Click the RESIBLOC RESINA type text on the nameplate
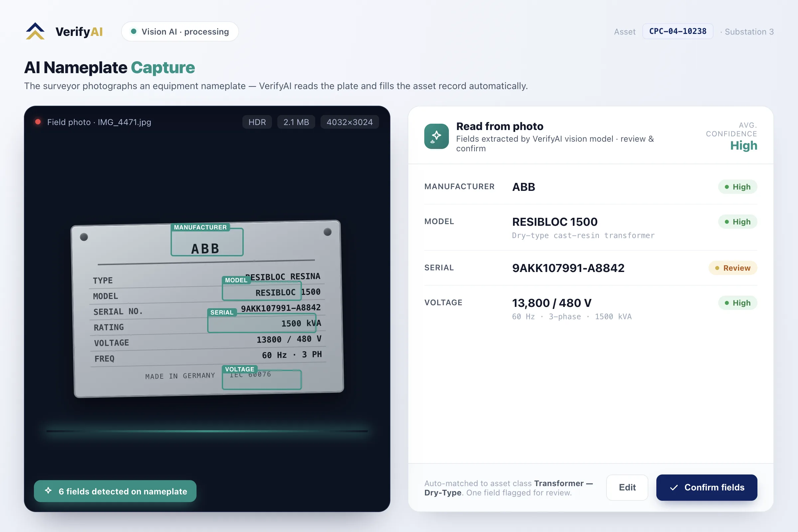Viewport: 798px width, 532px height. (x=283, y=277)
